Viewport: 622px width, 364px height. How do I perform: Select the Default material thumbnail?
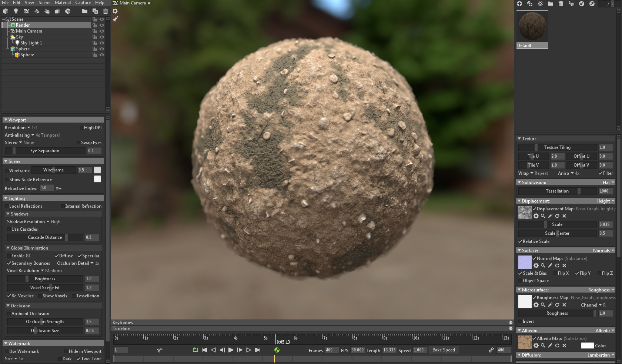coord(532,26)
